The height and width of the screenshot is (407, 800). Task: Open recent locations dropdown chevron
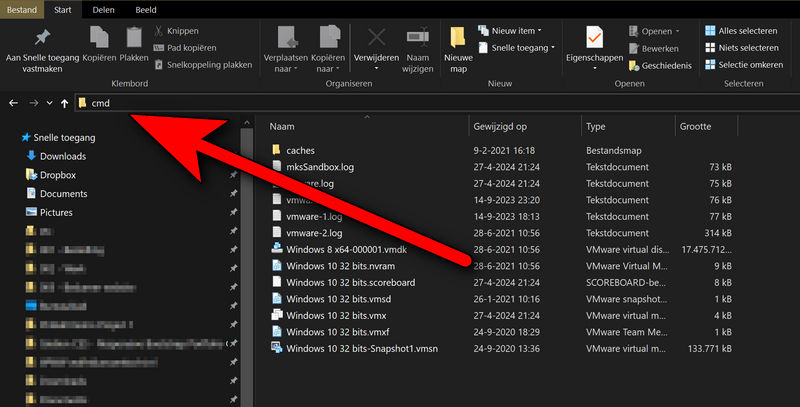pos(49,103)
